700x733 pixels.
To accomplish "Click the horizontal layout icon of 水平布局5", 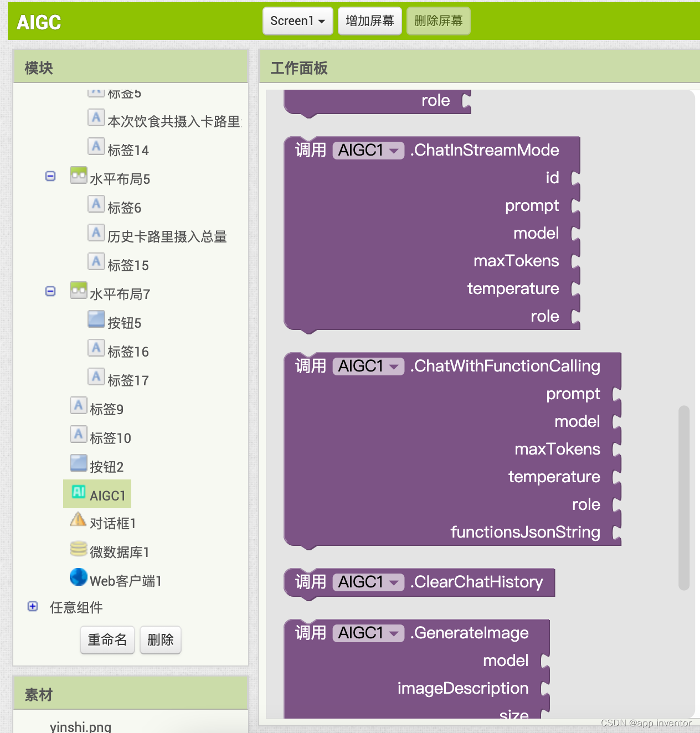I will point(79,175).
